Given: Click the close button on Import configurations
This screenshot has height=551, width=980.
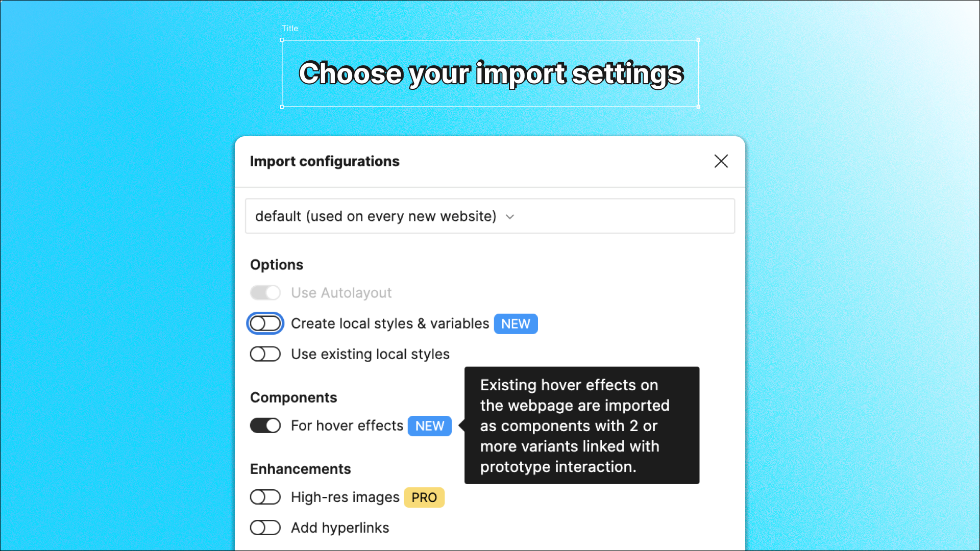Looking at the screenshot, I should coord(721,161).
